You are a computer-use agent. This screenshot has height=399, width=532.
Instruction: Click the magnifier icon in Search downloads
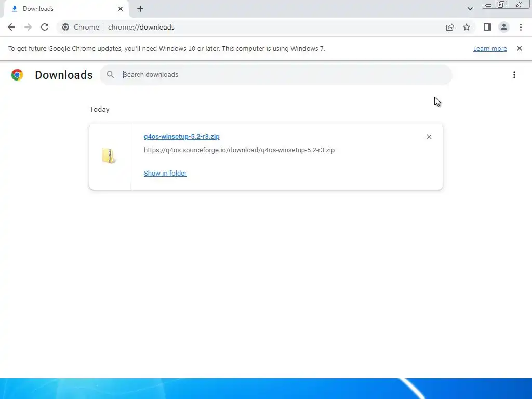(x=110, y=75)
